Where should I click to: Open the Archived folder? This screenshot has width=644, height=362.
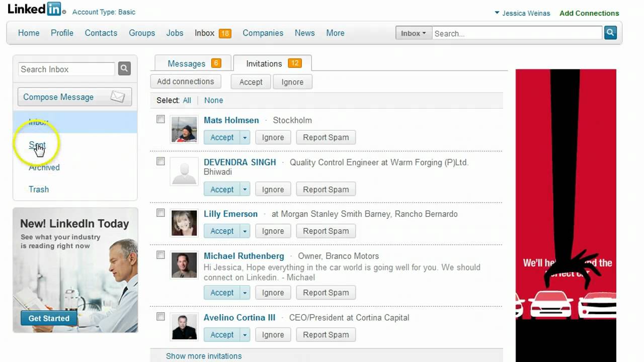point(44,167)
